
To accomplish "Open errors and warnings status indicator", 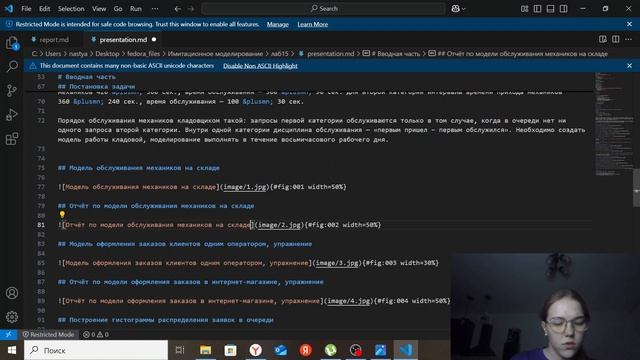I will tap(96, 334).
